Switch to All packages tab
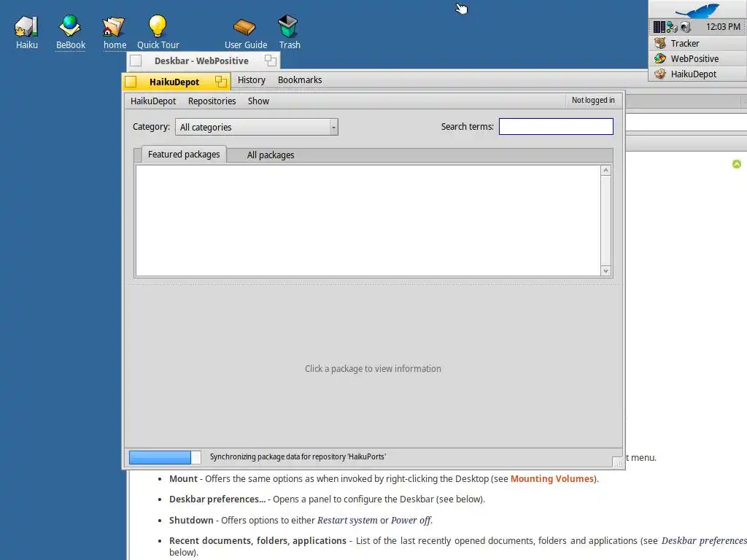The width and height of the screenshot is (747, 560). pyautogui.click(x=271, y=155)
